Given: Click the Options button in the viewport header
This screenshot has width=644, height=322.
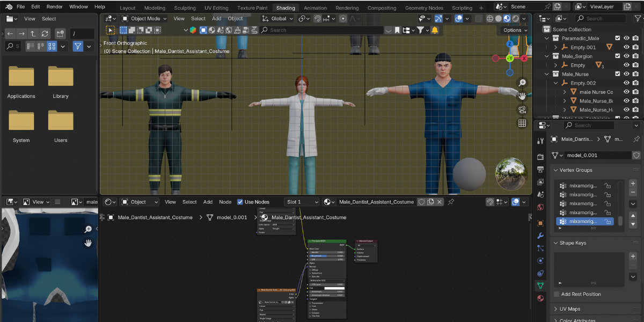Looking at the screenshot, I should point(513,30).
